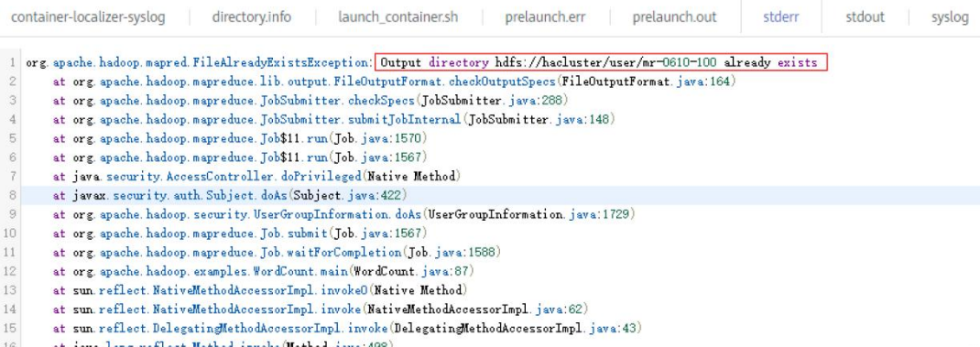
Task: Click the Job.waitForCompletion line
Action: pos(277,252)
